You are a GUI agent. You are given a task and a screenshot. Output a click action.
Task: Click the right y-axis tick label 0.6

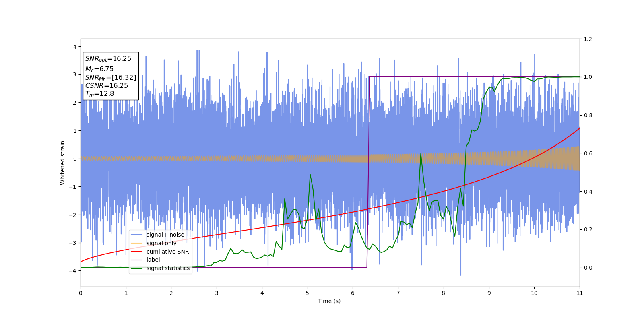pyautogui.click(x=588, y=153)
